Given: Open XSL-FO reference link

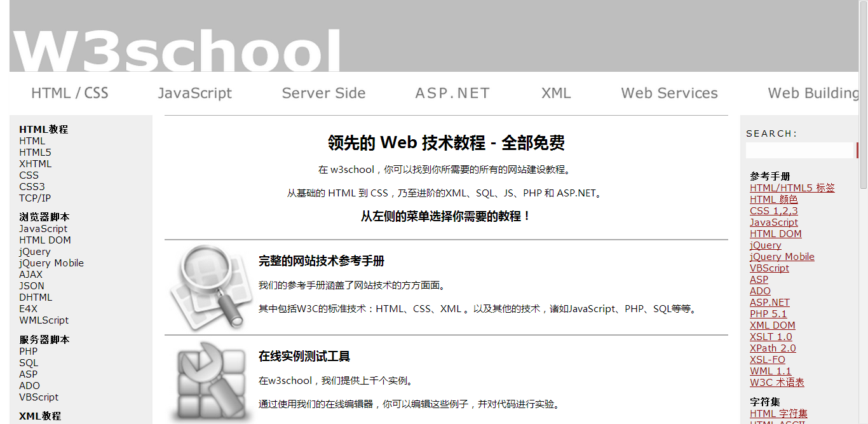Looking at the screenshot, I should coord(768,360).
